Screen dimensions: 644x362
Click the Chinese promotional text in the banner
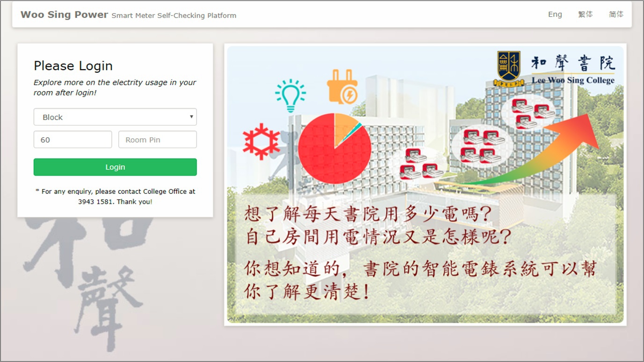(420, 253)
